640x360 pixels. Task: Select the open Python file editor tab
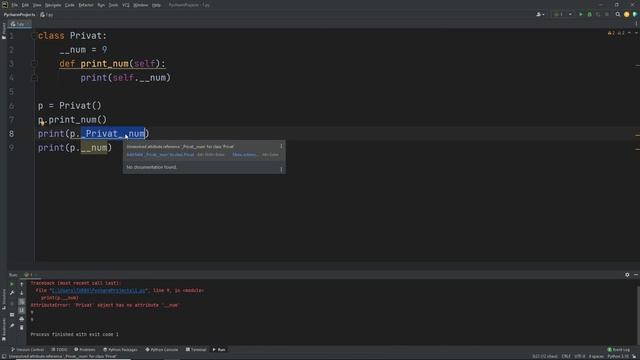point(19,24)
